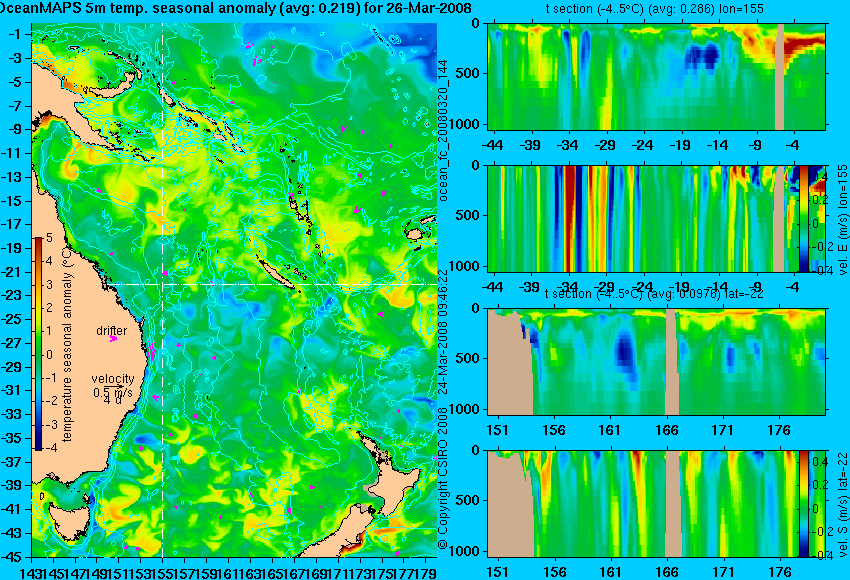Click the '-4' value on the temperature color bar

pyautogui.click(x=49, y=448)
